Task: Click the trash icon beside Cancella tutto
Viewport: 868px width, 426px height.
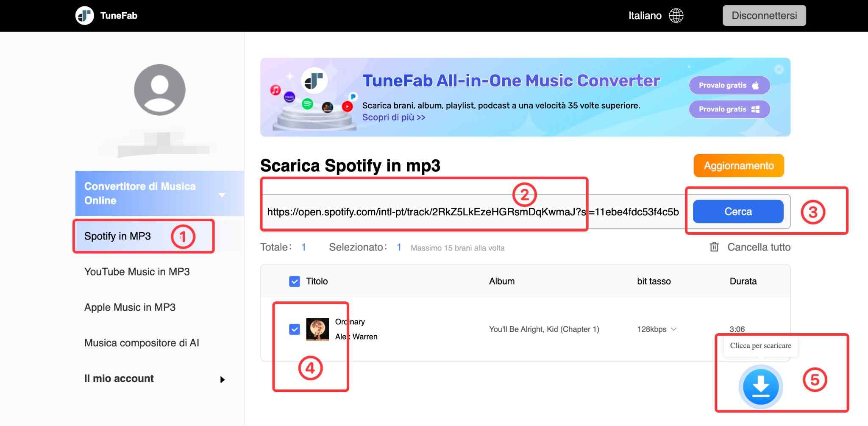Action: click(x=714, y=247)
